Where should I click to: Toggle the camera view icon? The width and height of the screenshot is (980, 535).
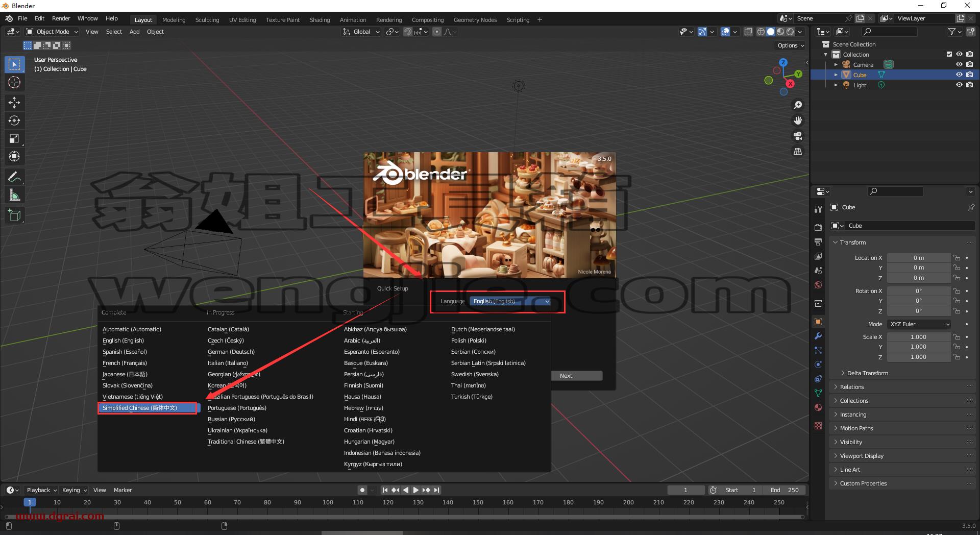[798, 136]
